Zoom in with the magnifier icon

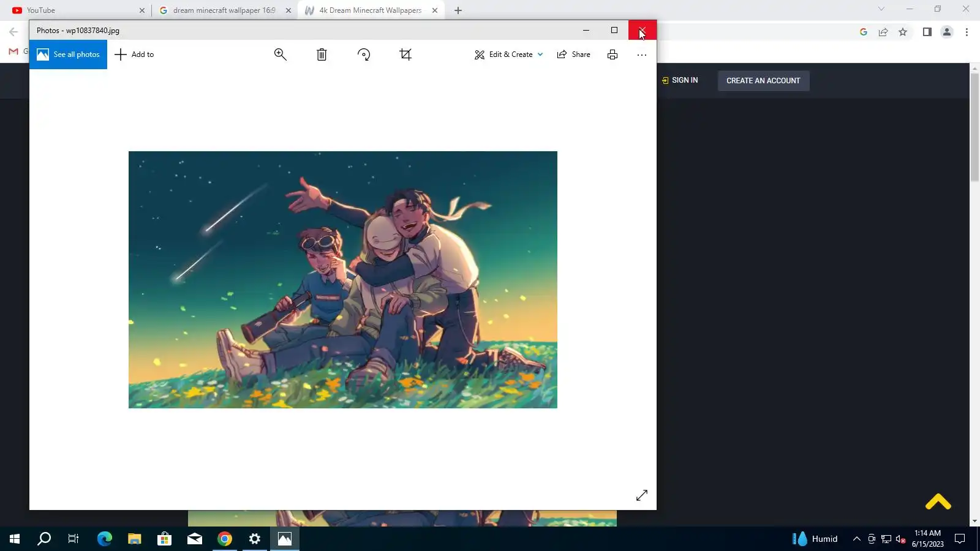coord(281,54)
